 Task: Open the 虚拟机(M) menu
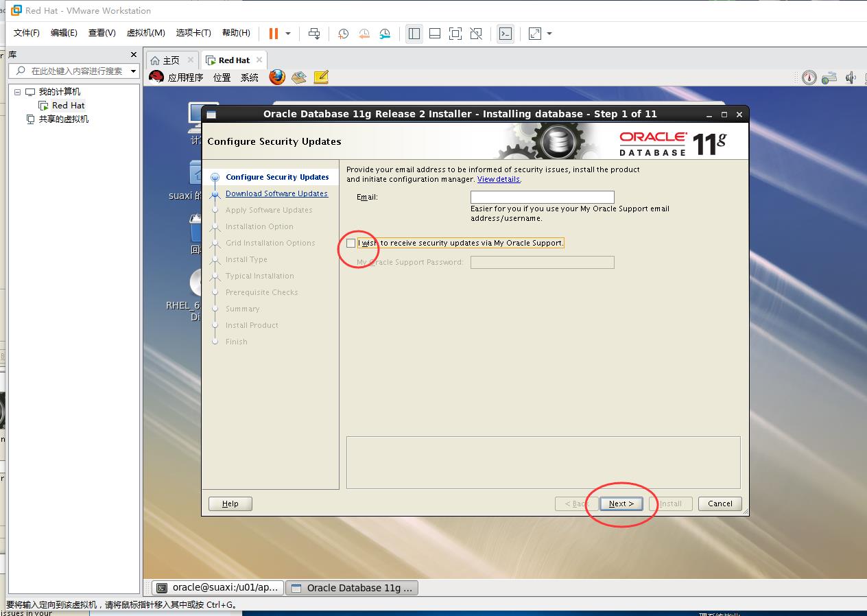pos(145,33)
